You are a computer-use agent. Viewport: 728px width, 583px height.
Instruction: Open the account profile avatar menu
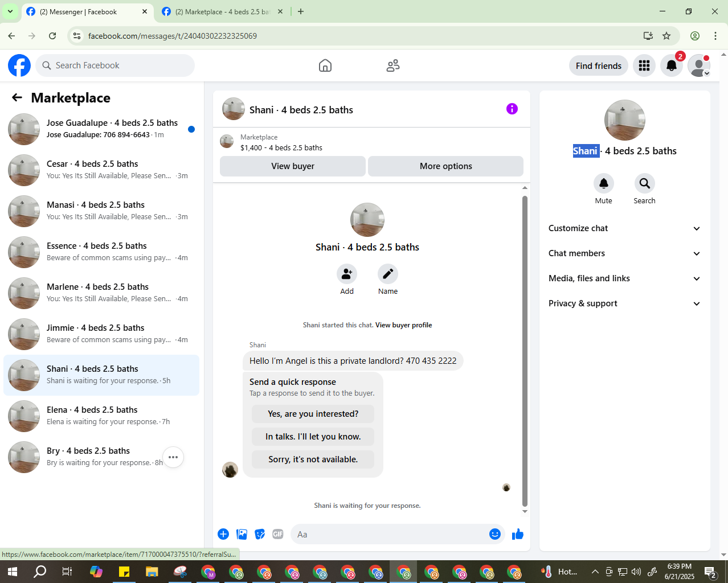click(x=699, y=65)
